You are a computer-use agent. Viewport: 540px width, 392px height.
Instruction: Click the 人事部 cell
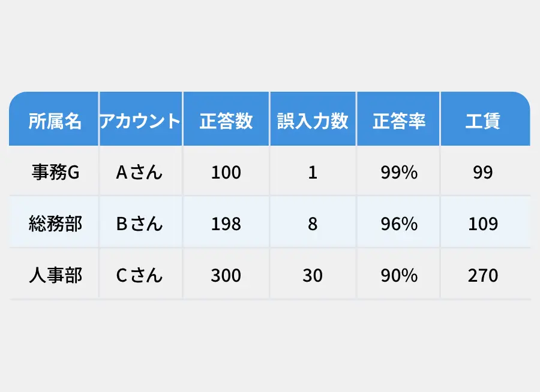54,274
